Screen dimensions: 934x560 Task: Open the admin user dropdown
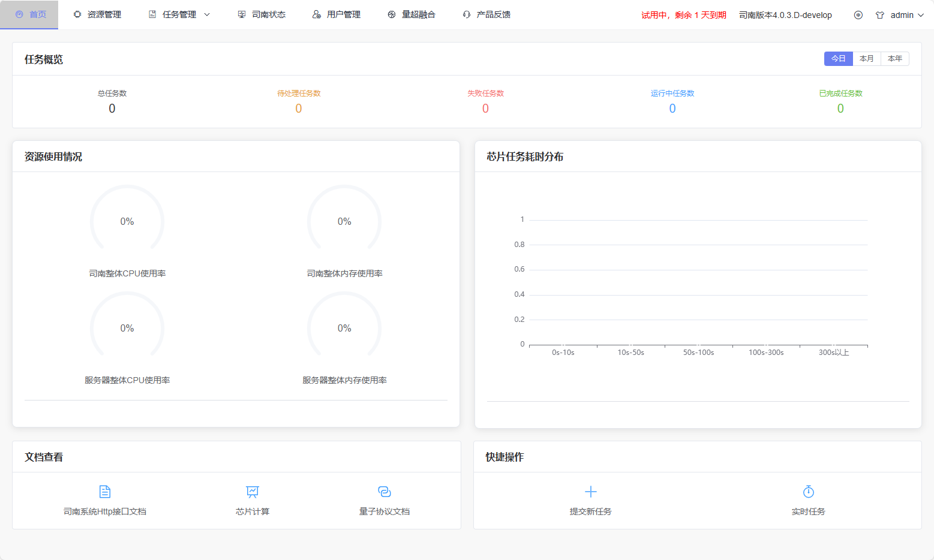(x=902, y=15)
